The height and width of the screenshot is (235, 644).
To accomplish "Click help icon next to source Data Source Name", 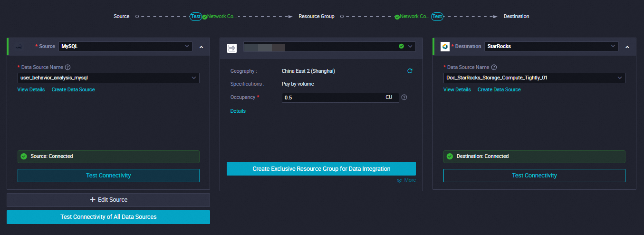I will click(x=67, y=68).
